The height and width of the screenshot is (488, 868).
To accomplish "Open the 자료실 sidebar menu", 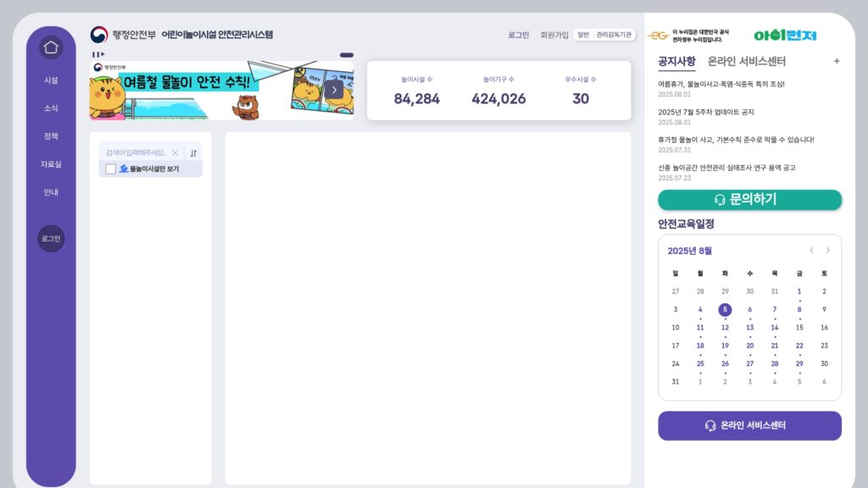I will (x=51, y=164).
